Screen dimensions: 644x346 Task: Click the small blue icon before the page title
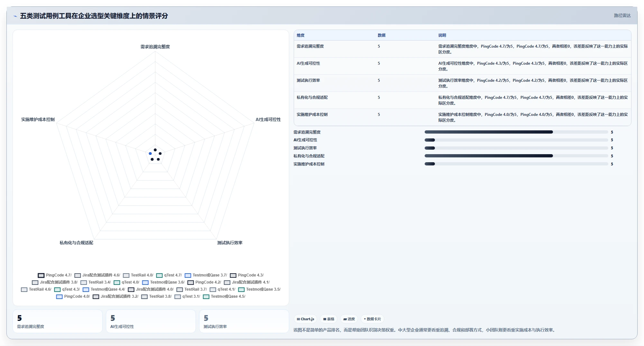pos(15,16)
